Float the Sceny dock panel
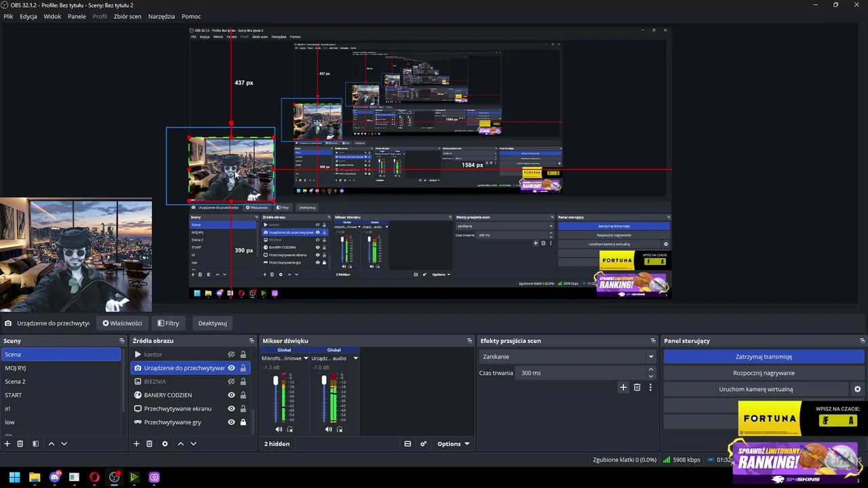 pyautogui.click(x=122, y=341)
